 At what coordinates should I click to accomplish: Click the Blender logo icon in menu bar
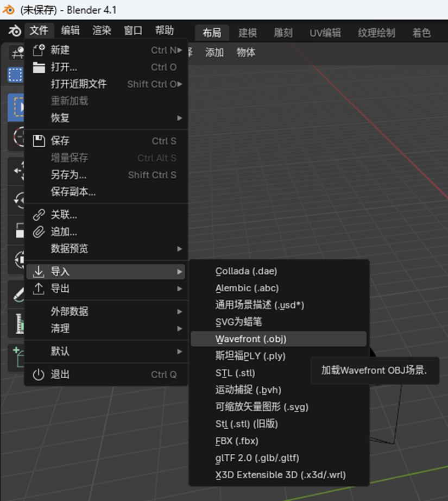tap(15, 31)
